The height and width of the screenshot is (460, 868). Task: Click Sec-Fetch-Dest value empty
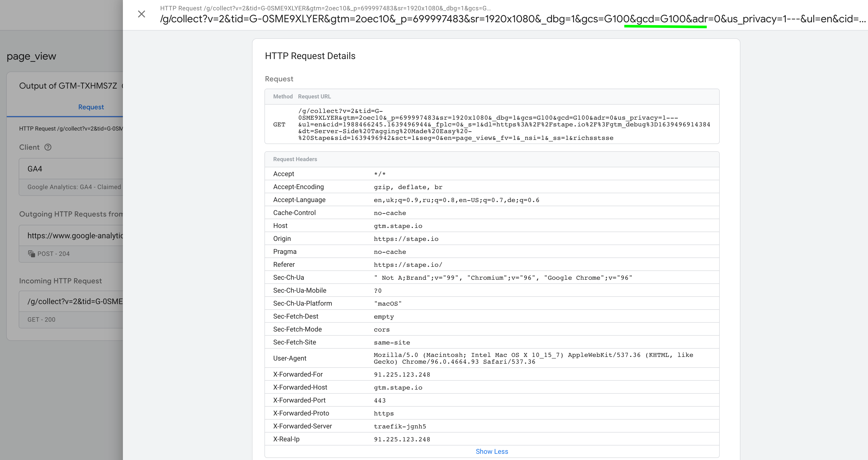click(x=383, y=317)
